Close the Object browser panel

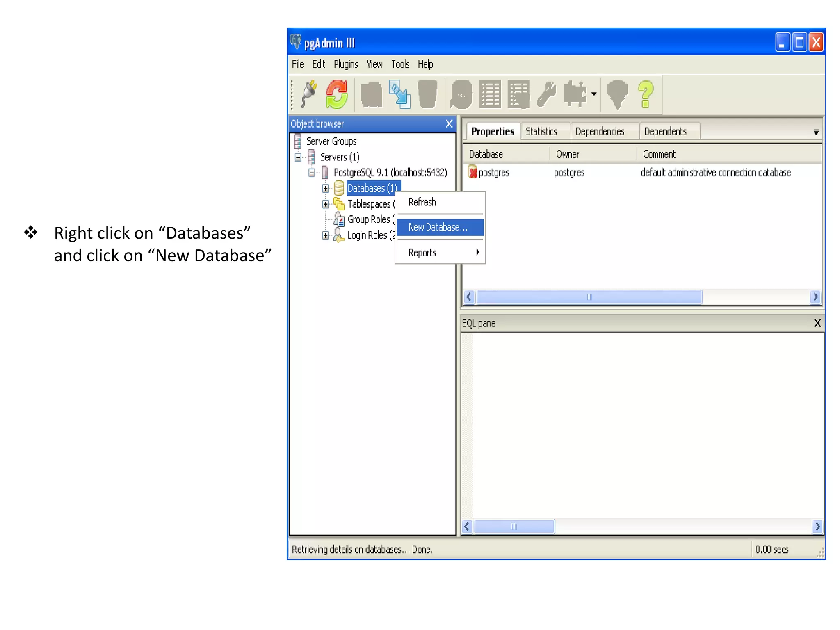point(449,123)
